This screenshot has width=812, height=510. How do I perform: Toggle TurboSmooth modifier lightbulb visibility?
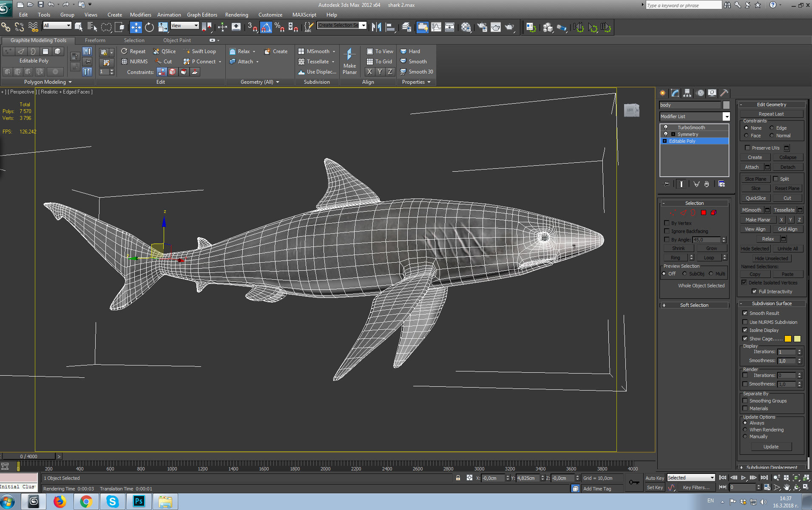[x=666, y=127]
